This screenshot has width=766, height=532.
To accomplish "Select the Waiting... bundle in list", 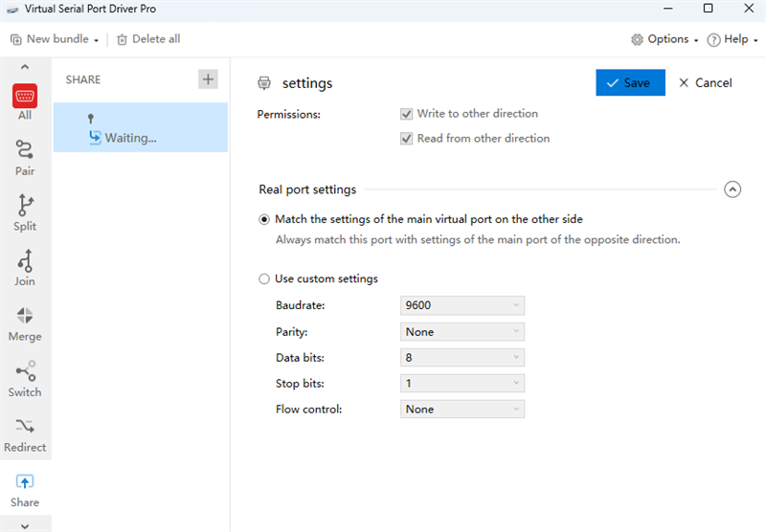I will point(141,127).
